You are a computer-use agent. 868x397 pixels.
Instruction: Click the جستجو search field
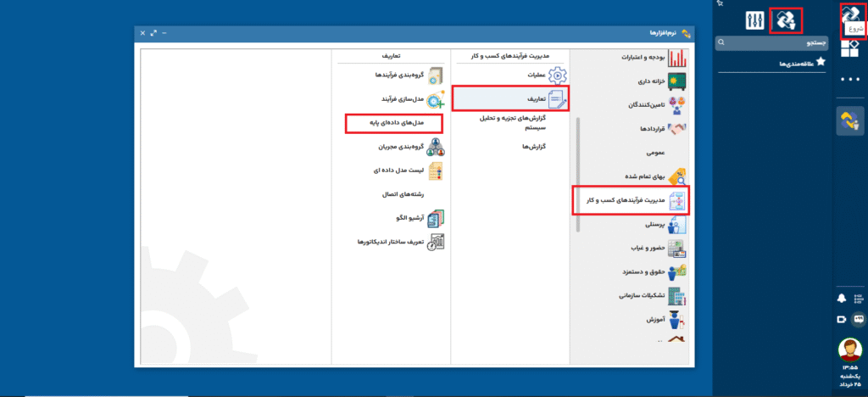pos(771,42)
